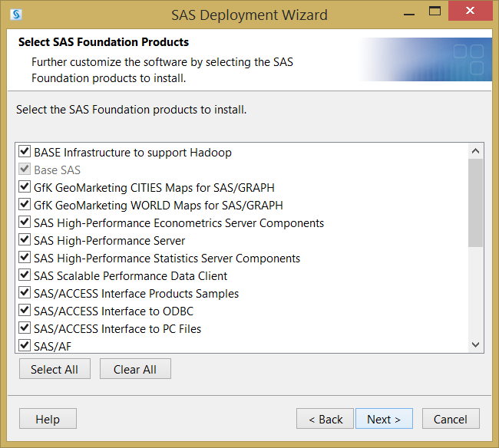Proceed with the Next button

click(384, 419)
